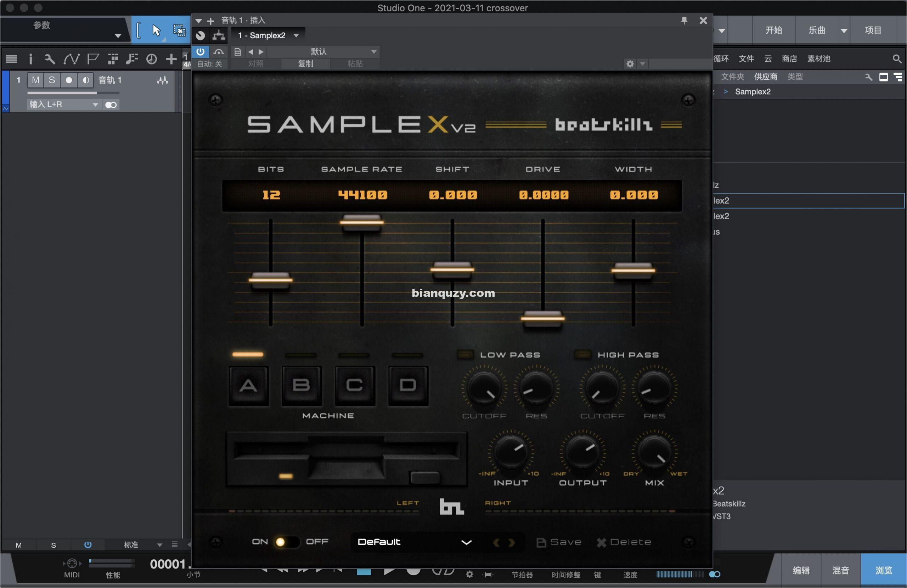
Task: Show automation curve icon
Action: pyautogui.click(x=71, y=59)
